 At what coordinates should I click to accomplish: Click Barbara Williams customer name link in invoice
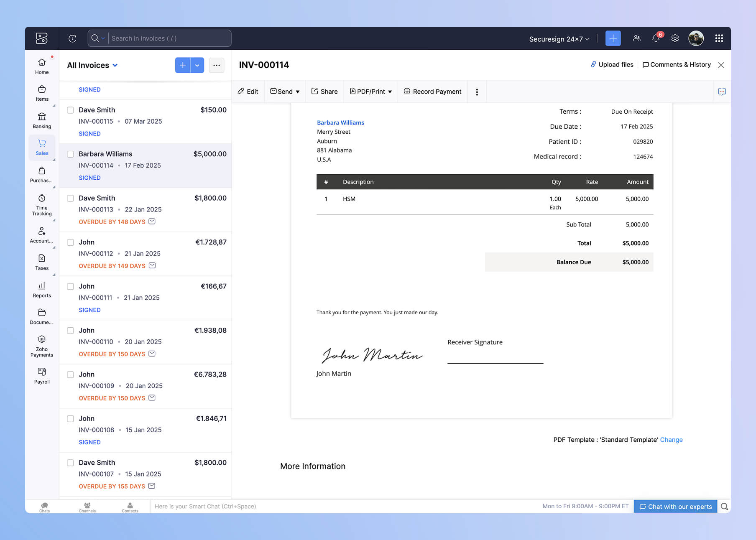340,122
